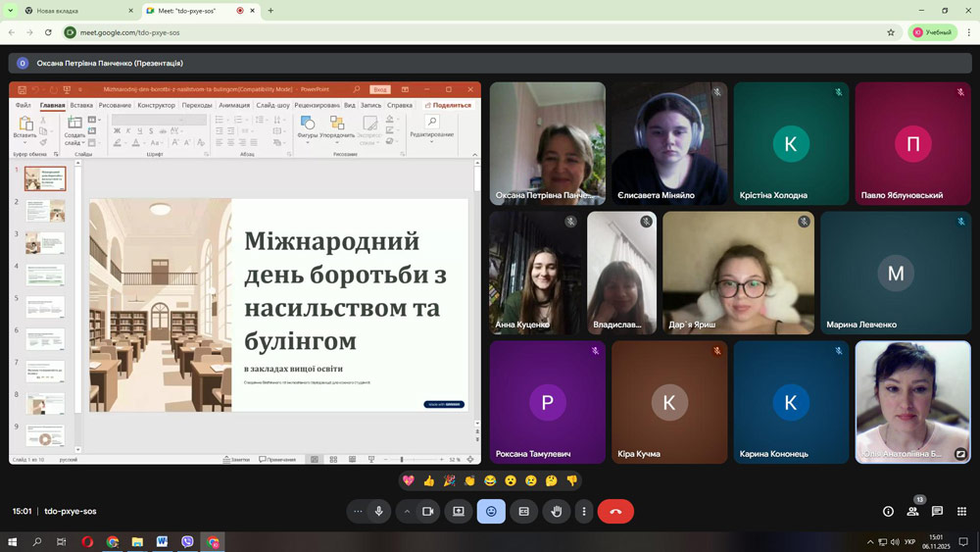This screenshot has height=552, width=980.
Task: Open the chat with everyone icon
Action: click(x=937, y=511)
